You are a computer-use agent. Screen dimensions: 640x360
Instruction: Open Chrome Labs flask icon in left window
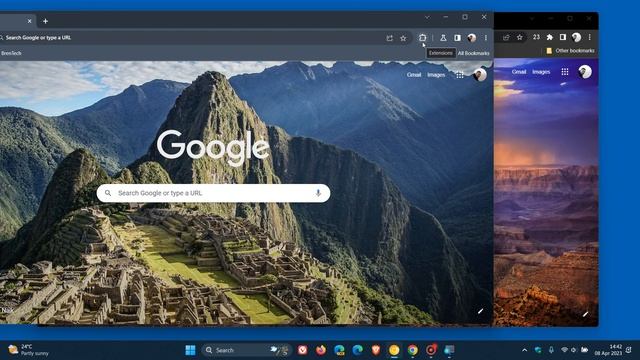tap(443, 38)
